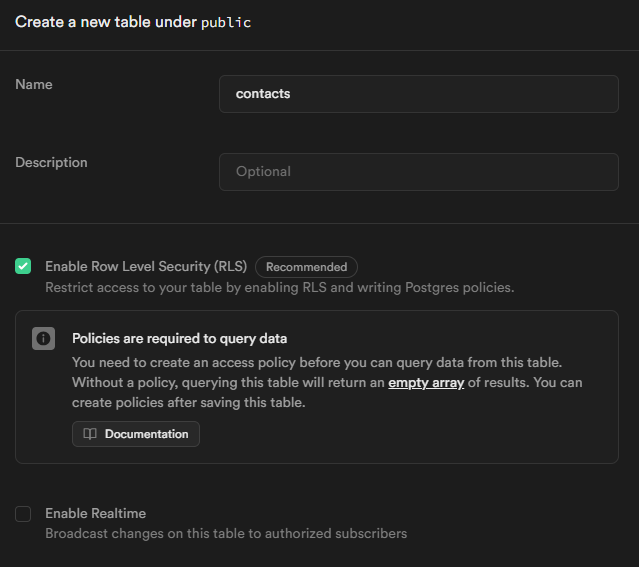This screenshot has width=639, height=567.
Task: Select the 'public' schema text in header
Action: point(226,22)
